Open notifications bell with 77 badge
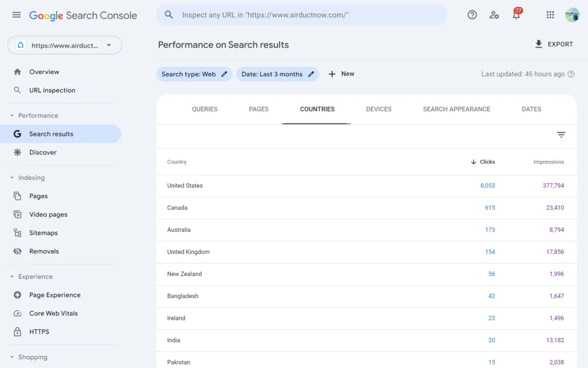Viewport: 588px width, 368px height. 516,15
